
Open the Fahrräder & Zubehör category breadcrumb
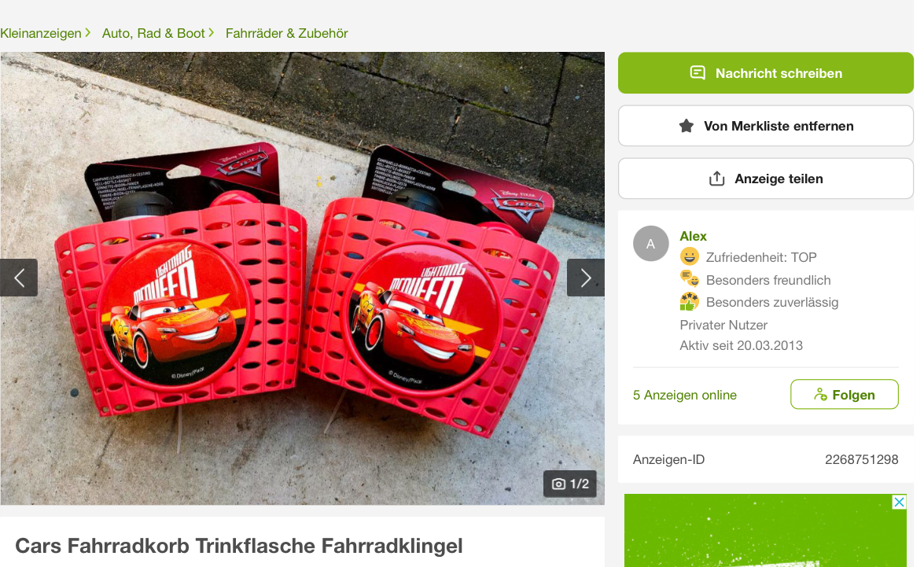[286, 34]
